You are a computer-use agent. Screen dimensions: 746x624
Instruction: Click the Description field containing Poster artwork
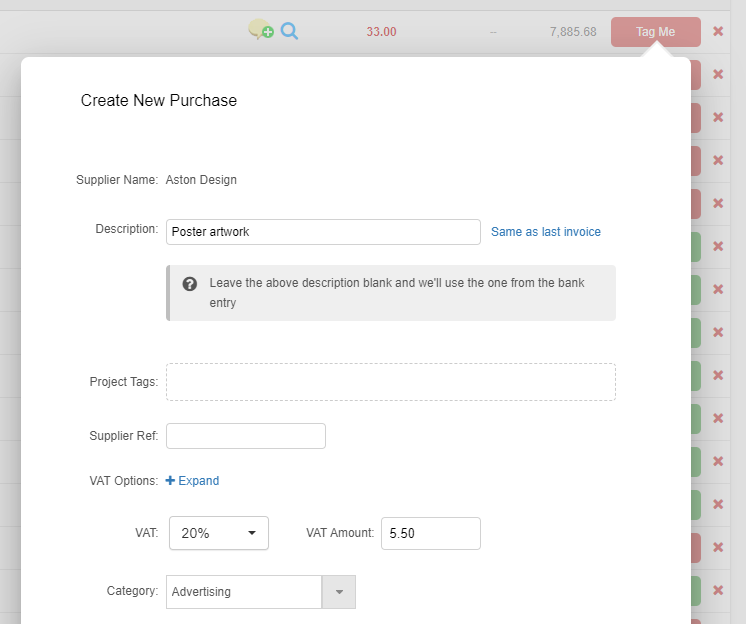[x=323, y=232]
